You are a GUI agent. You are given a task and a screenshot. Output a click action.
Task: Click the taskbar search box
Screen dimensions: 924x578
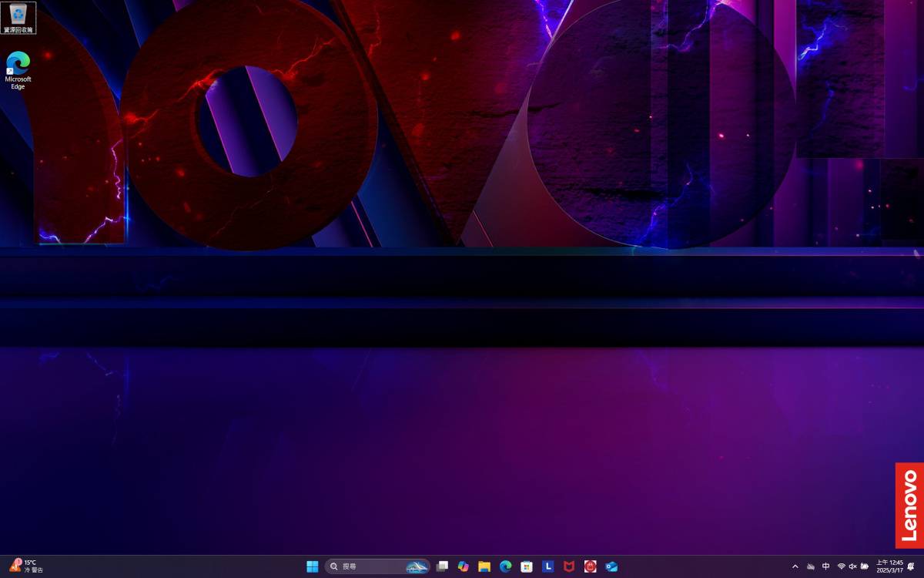pyautogui.click(x=377, y=566)
